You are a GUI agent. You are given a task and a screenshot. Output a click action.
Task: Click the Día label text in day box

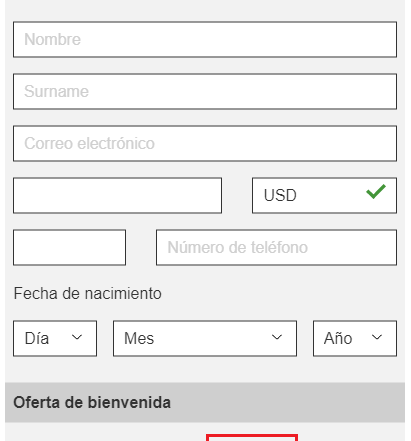(37, 338)
